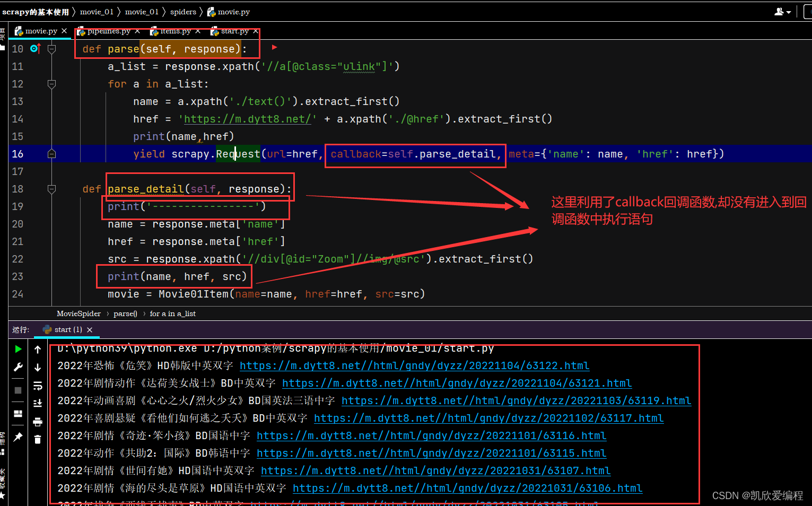The height and width of the screenshot is (506, 812).
Task: Click scroll-to-end console icon
Action: (38, 404)
